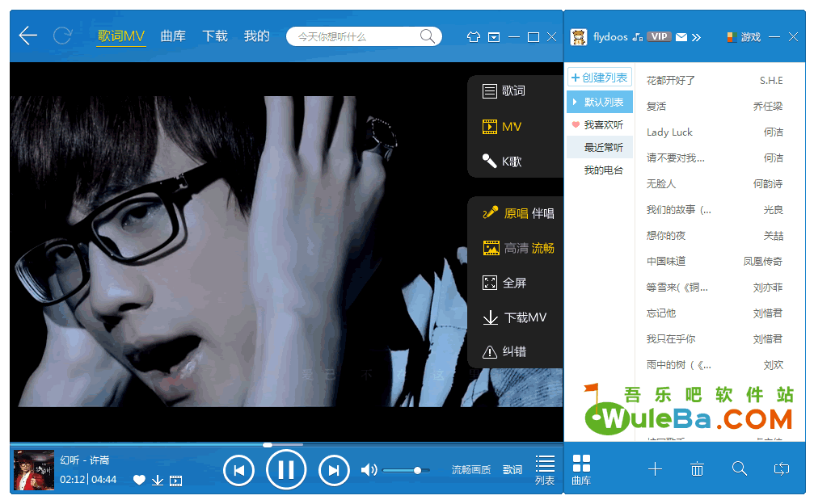The width and height of the screenshot is (814, 504).
Task: Add songs with the plus icon
Action: pyautogui.click(x=655, y=469)
